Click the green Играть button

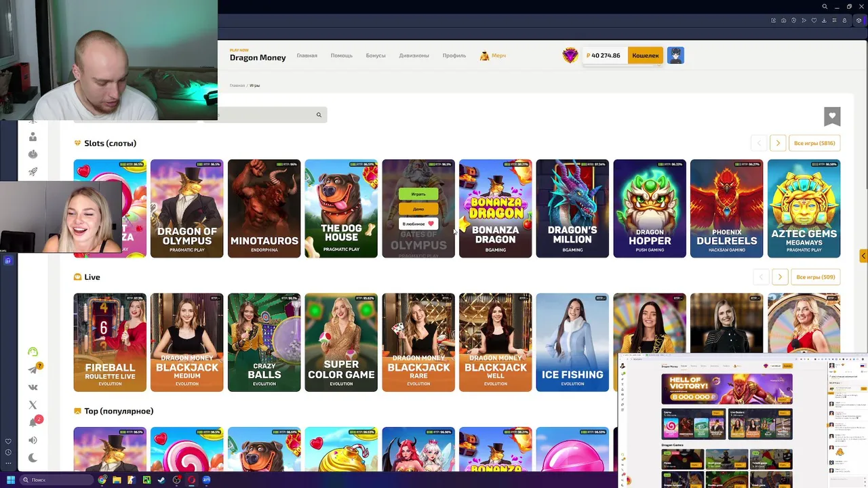pos(418,194)
